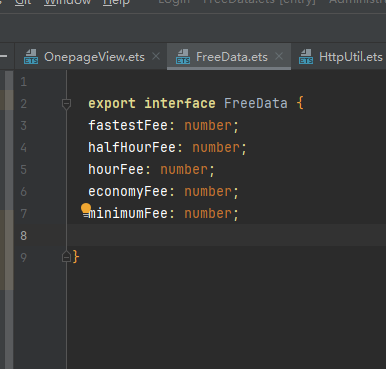Image resolution: width=386 pixels, height=369 pixels.
Task: Click the closing fold marker on line 9
Action: click(66, 257)
